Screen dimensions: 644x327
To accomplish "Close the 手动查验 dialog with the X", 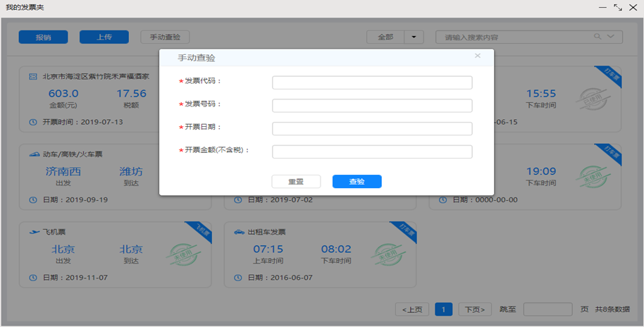I will point(477,56).
